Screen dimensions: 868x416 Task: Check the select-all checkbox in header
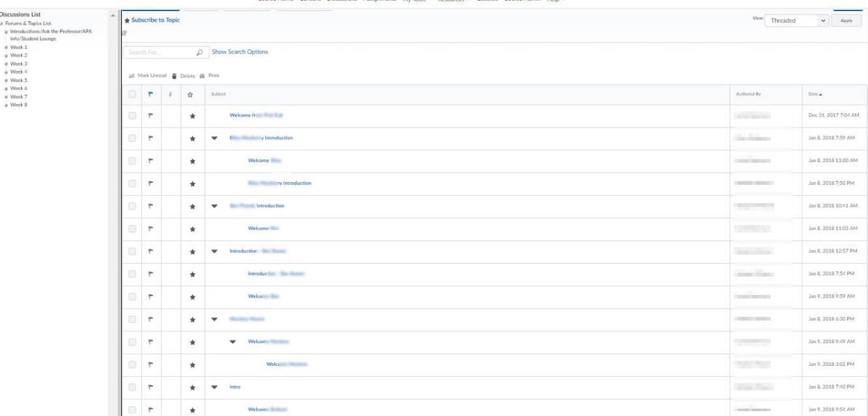(132, 94)
